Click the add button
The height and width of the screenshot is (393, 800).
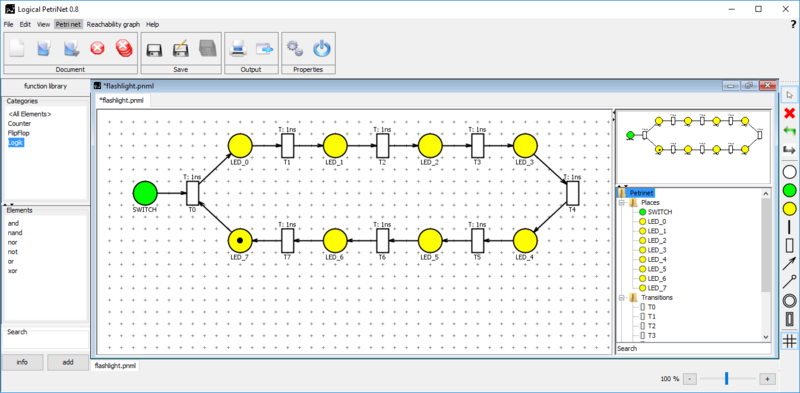[x=68, y=362]
